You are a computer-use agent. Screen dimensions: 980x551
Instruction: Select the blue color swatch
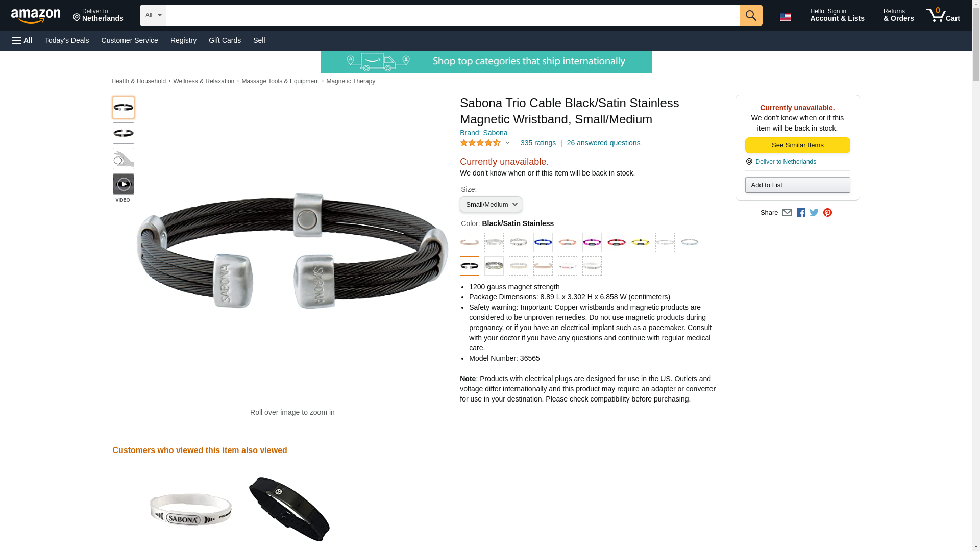[x=543, y=242]
